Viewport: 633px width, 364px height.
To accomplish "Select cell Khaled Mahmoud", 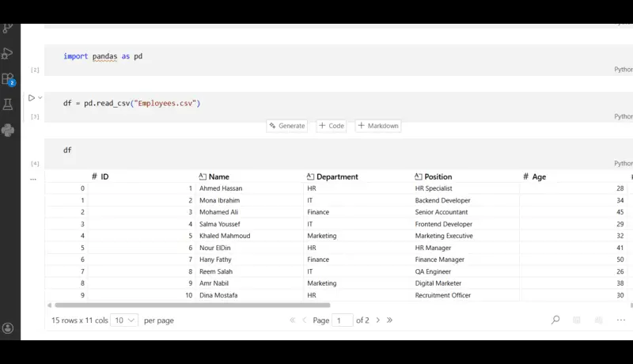I will (x=225, y=236).
